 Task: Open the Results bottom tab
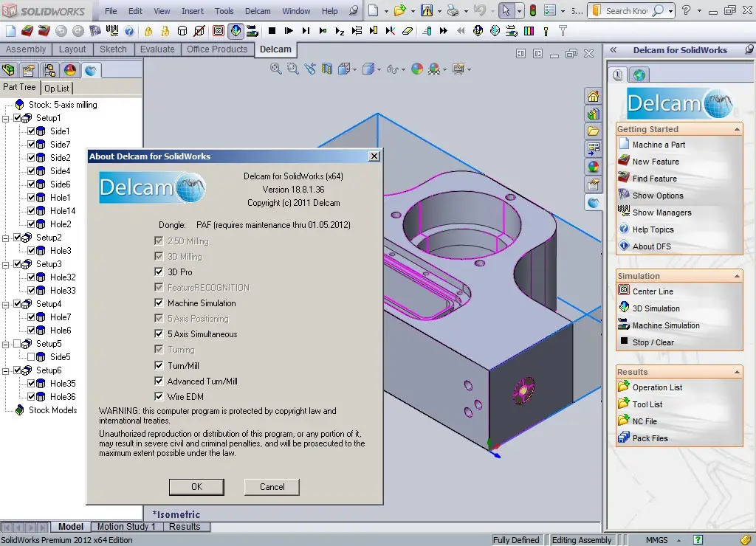[x=185, y=527]
